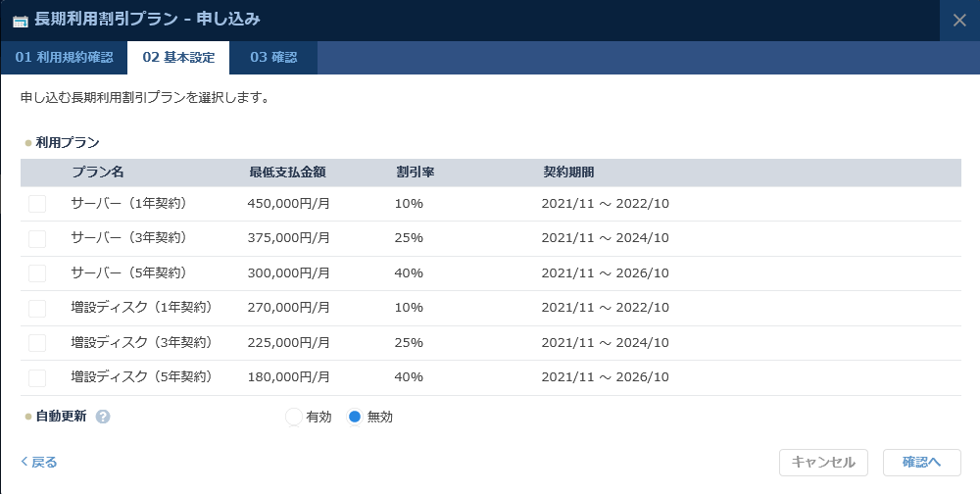
Task: Click the 最低支払金額 column header
Action: (x=287, y=173)
